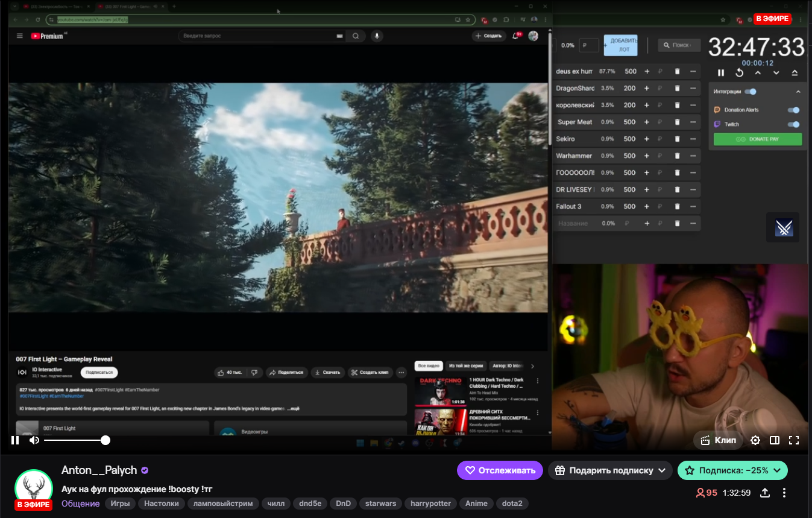Turn off the Twitch integration switch
Viewport: 812px width, 518px height.
click(794, 124)
